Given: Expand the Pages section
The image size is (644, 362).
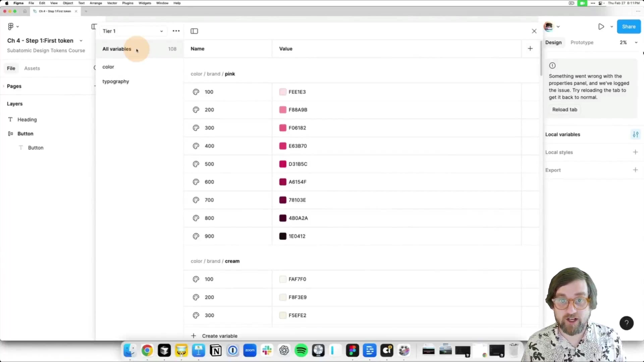Looking at the screenshot, I should [x=4, y=86].
